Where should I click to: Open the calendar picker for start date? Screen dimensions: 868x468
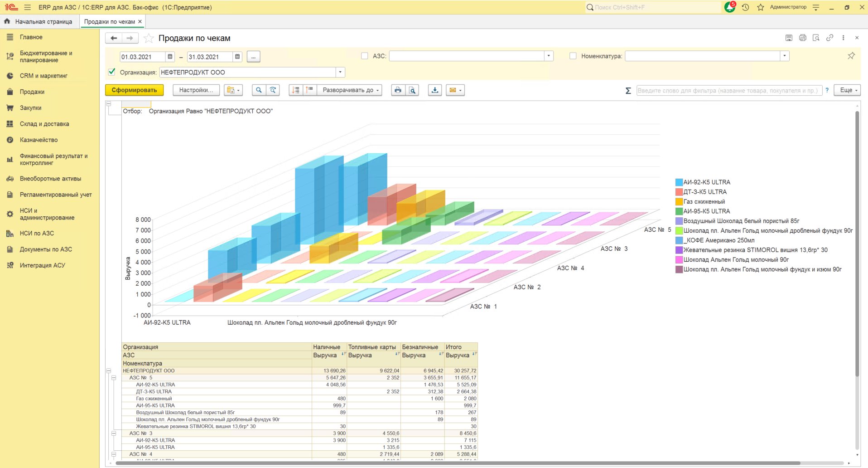[170, 57]
